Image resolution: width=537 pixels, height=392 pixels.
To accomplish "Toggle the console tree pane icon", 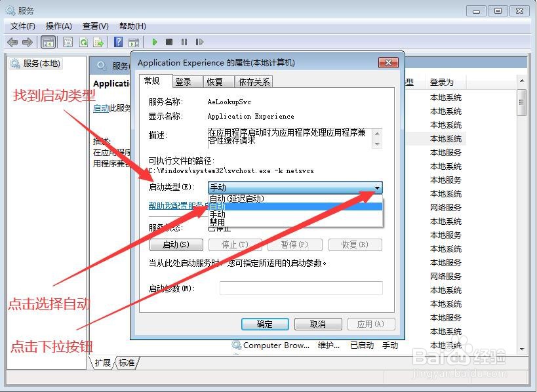I will point(48,42).
